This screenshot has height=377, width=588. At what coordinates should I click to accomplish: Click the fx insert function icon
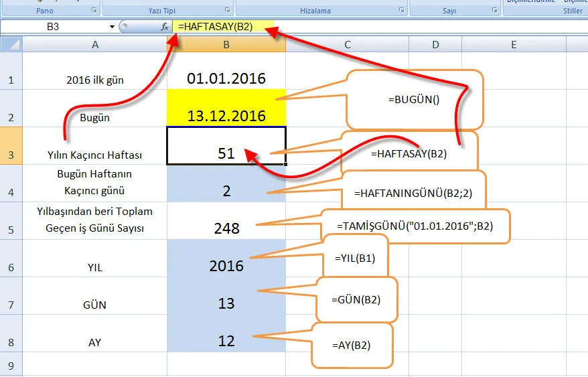click(x=165, y=26)
